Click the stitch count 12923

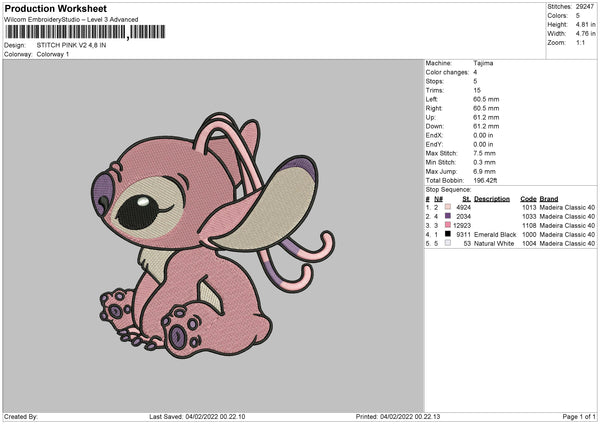click(462, 226)
